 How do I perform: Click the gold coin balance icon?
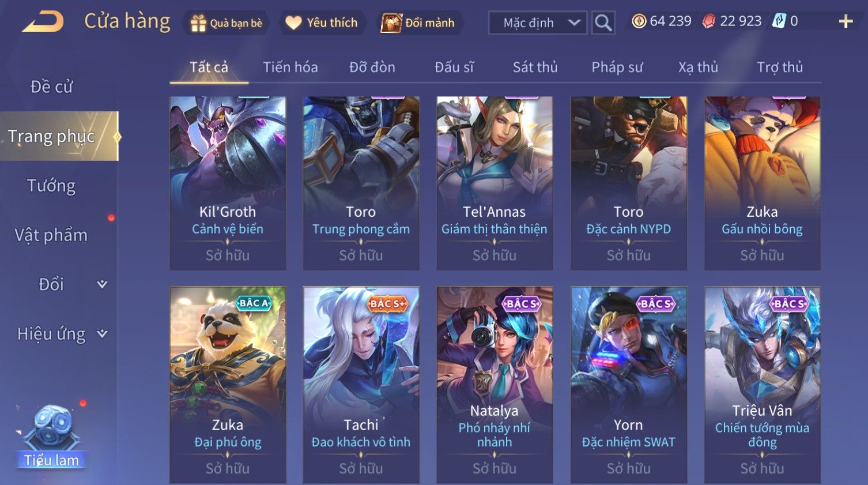639,21
